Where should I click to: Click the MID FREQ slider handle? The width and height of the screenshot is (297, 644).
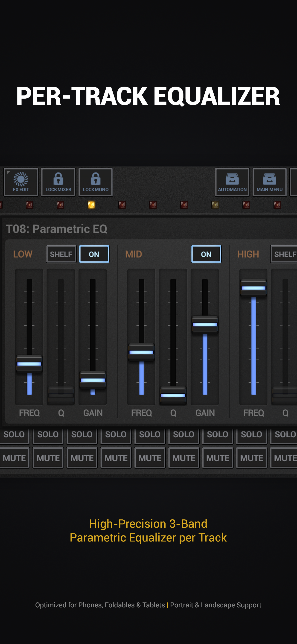point(141,352)
